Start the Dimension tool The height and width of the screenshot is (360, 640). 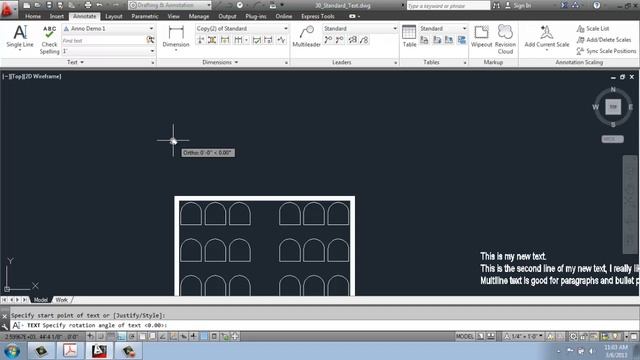coord(176,37)
